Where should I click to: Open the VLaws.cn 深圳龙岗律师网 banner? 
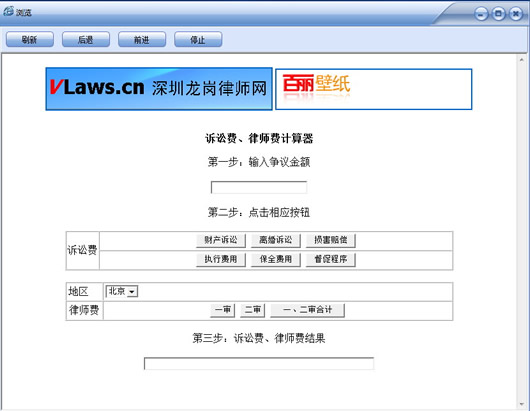pos(159,89)
